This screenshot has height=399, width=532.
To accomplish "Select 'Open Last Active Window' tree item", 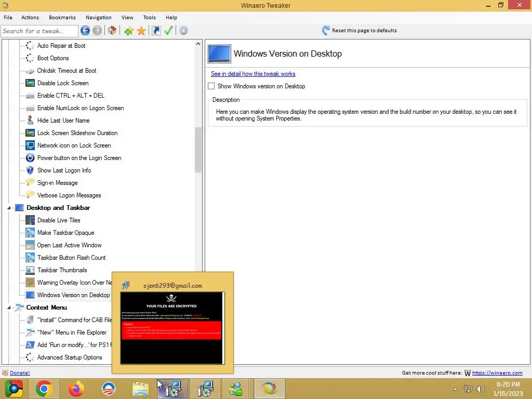I will coord(69,245).
